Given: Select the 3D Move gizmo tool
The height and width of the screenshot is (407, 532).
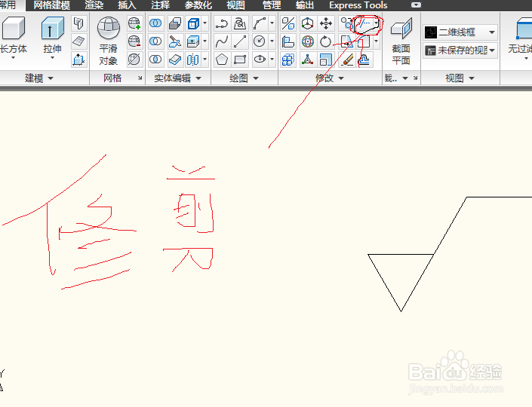Looking at the screenshot, I should pyautogui.click(x=307, y=23).
